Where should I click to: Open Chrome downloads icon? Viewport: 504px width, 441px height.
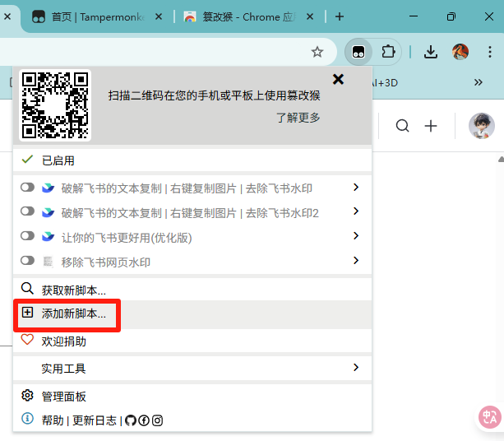[430, 51]
